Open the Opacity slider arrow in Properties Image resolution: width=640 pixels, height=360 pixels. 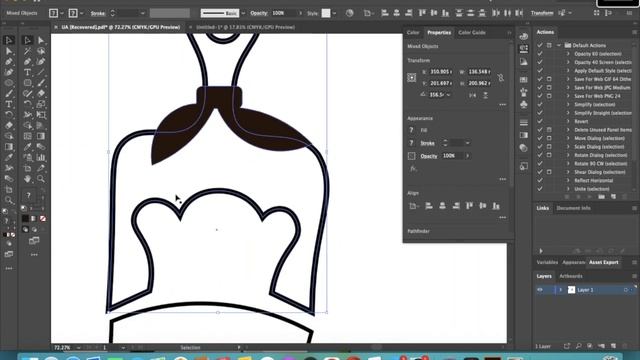[x=467, y=156]
